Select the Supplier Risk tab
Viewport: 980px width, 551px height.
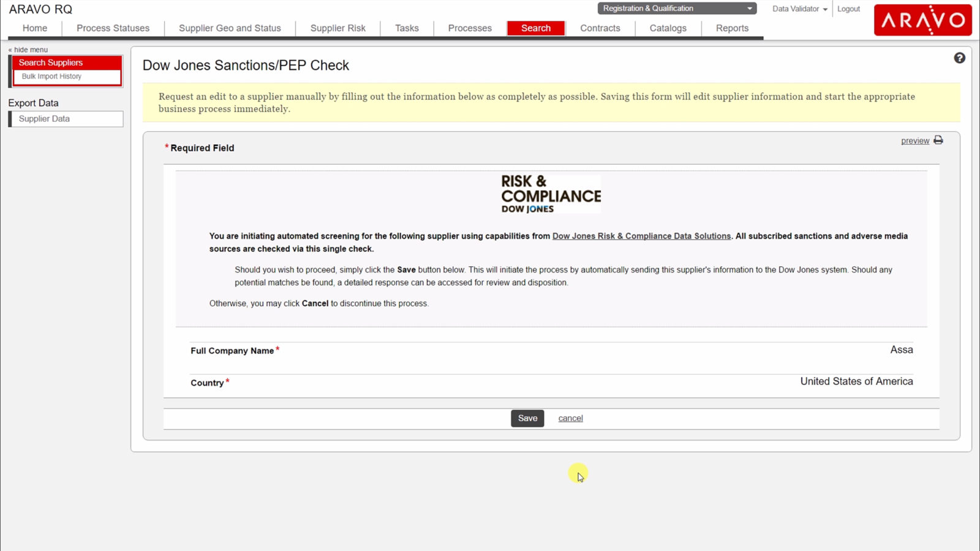pyautogui.click(x=337, y=28)
